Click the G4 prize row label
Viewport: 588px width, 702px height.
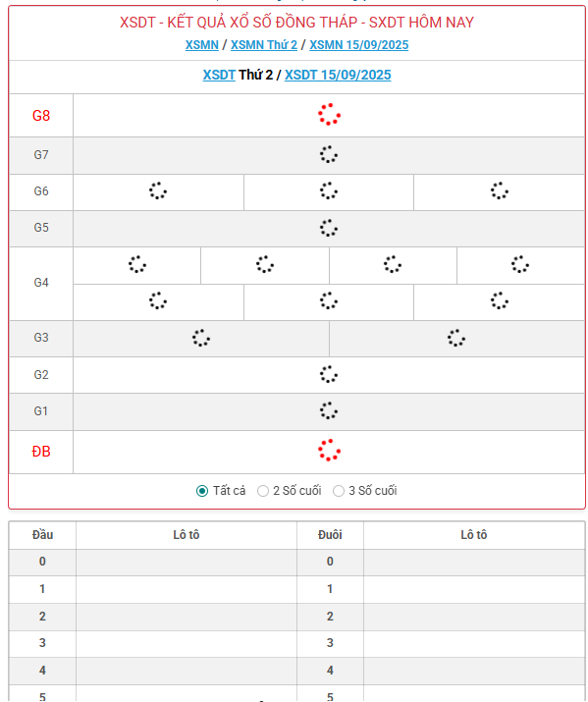[41, 283]
